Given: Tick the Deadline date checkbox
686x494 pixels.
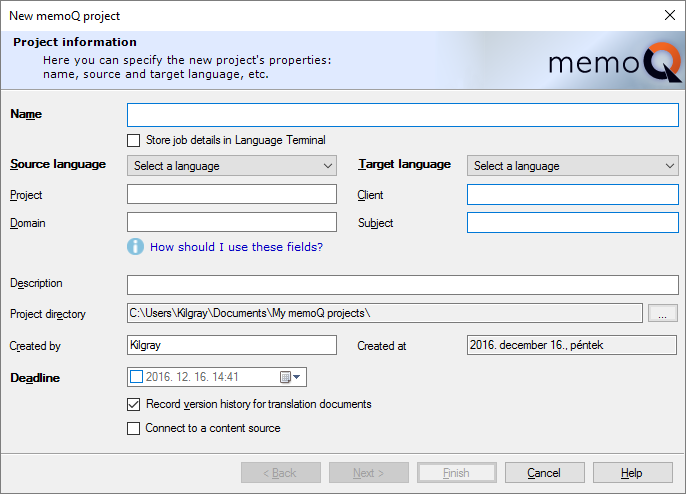Looking at the screenshot, I should [136, 377].
